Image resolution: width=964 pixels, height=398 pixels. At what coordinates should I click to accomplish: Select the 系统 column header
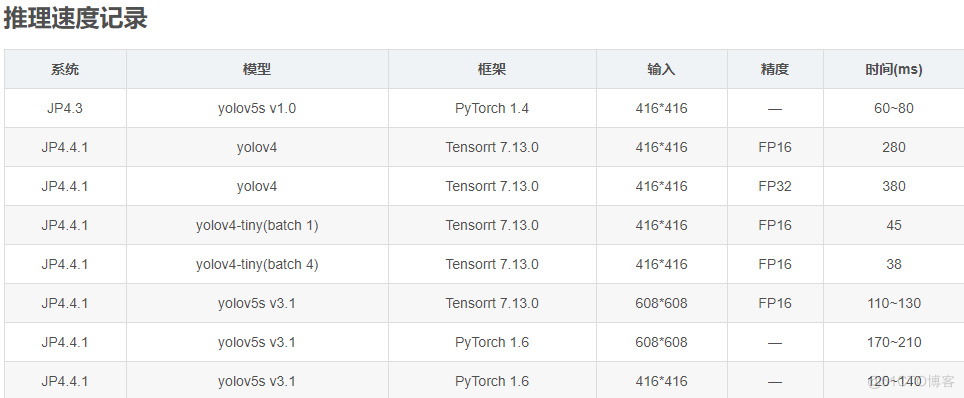coord(65,69)
